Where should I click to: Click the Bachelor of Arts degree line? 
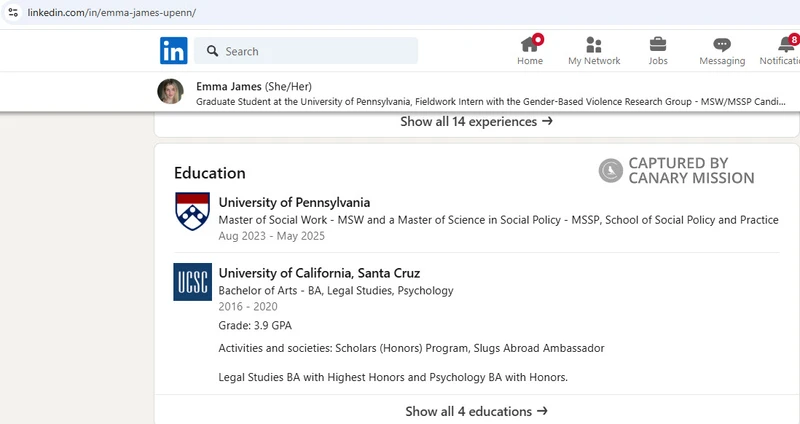pos(335,291)
